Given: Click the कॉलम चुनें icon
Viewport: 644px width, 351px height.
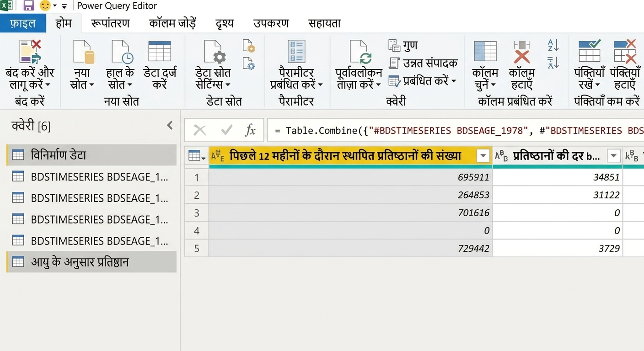Looking at the screenshot, I should 485,51.
